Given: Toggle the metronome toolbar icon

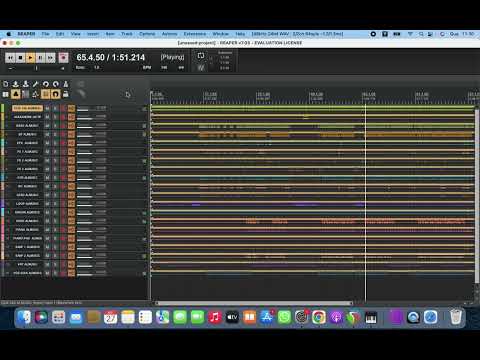Looking at the screenshot, I should [x=66, y=84].
